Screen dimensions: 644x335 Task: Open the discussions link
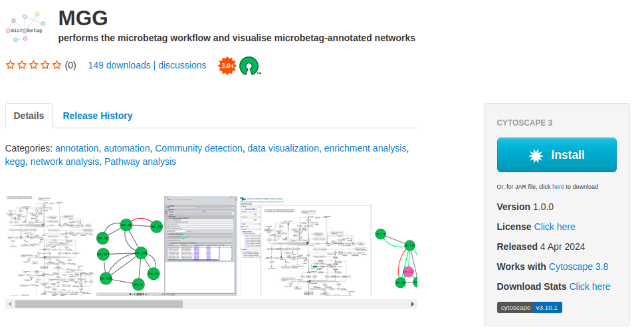(182, 65)
